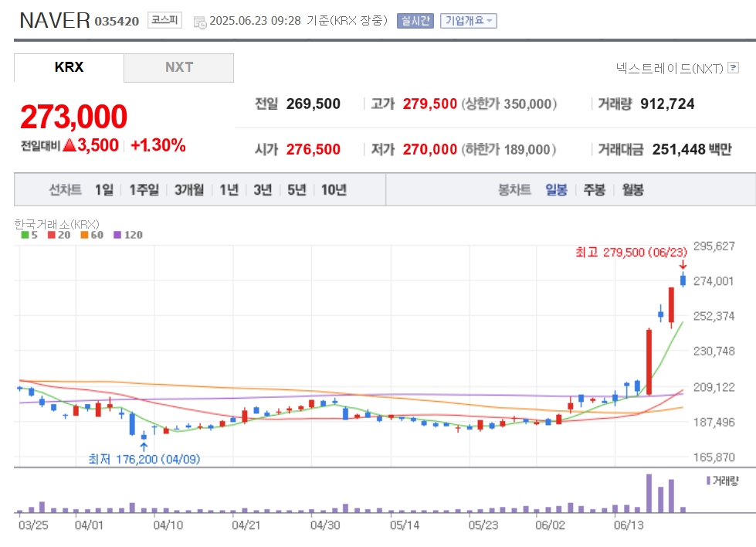Click the upper limit text 상한가 350,000
Screen dimensions: 756x547
pyautogui.click(x=509, y=104)
